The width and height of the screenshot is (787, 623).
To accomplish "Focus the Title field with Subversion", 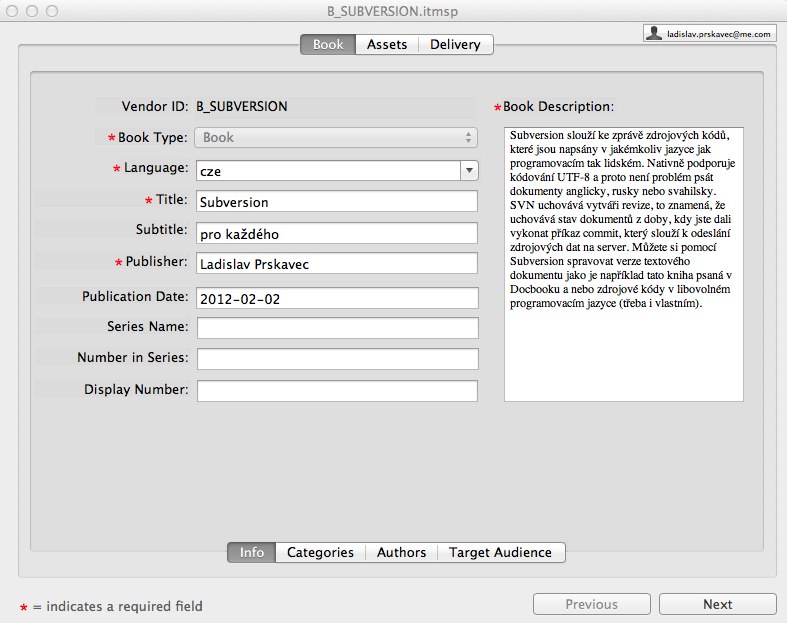I will click(337, 202).
